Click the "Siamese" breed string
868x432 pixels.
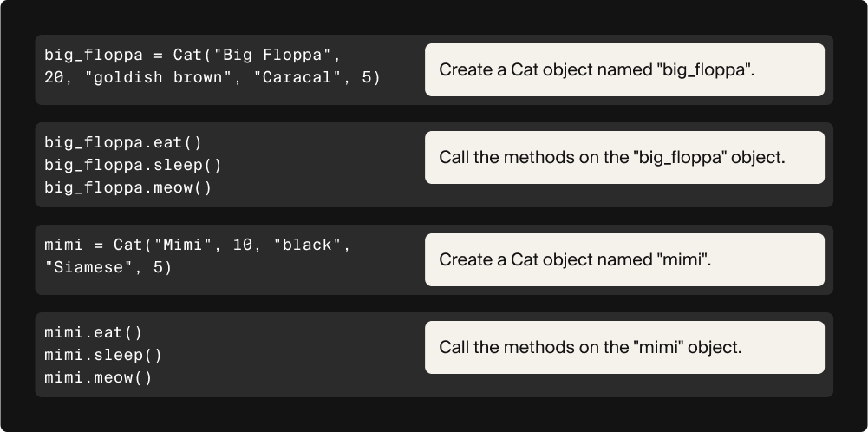88,268
